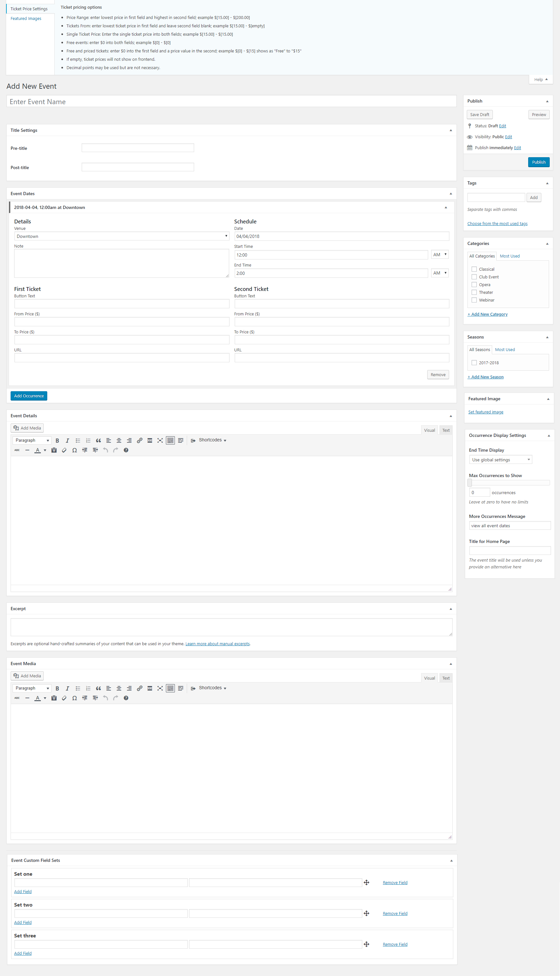The height and width of the screenshot is (976, 560).
Task: Switch Event Details editor to Text tab
Action: (x=446, y=430)
